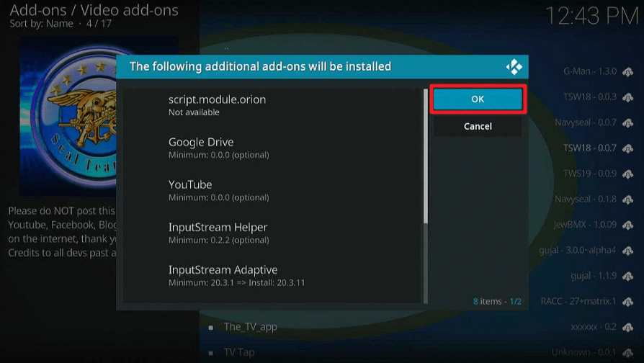Click the 8 items - 1/2 page indicator
The image size is (644, 363).
[x=497, y=301]
